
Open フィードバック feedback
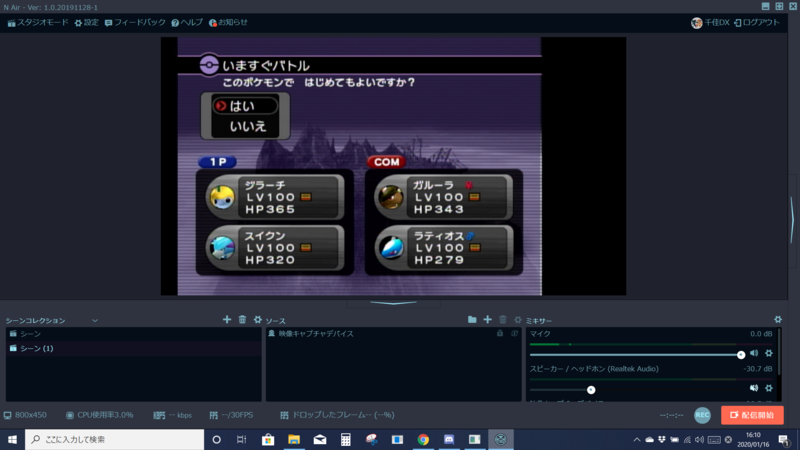(135, 22)
